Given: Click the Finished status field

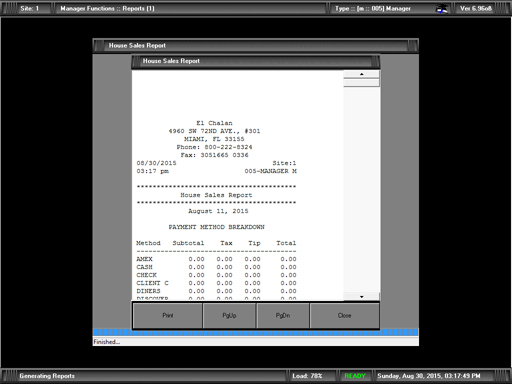Looking at the screenshot, I should pyautogui.click(x=255, y=342).
